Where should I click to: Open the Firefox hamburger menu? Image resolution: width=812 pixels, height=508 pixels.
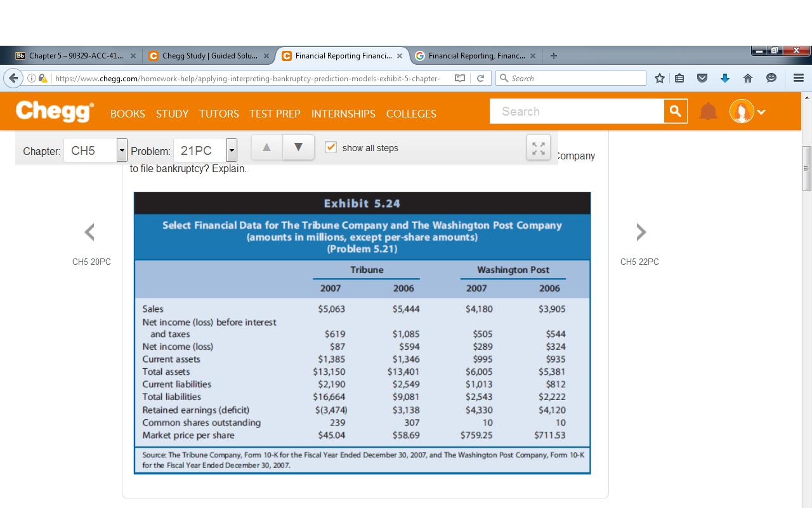(x=798, y=77)
